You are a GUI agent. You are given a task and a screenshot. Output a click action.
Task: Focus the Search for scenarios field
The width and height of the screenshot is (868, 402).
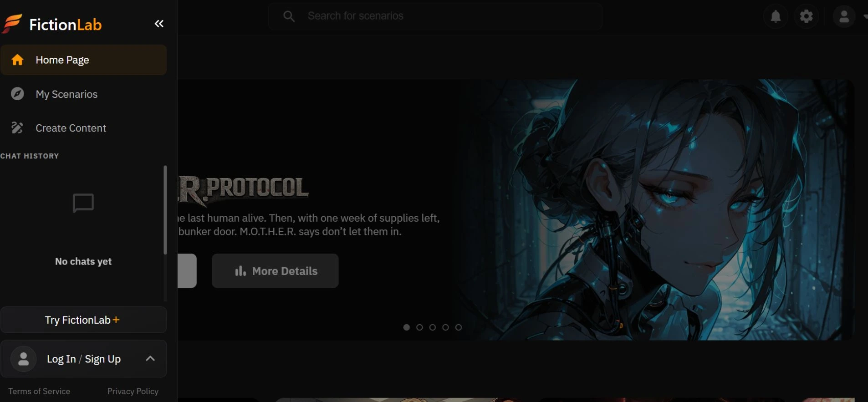(435, 16)
